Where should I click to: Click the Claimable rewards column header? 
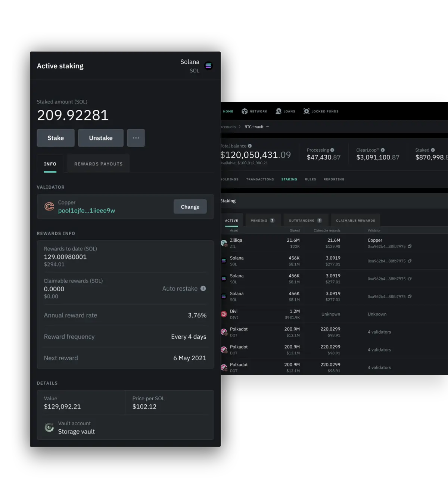(327, 231)
